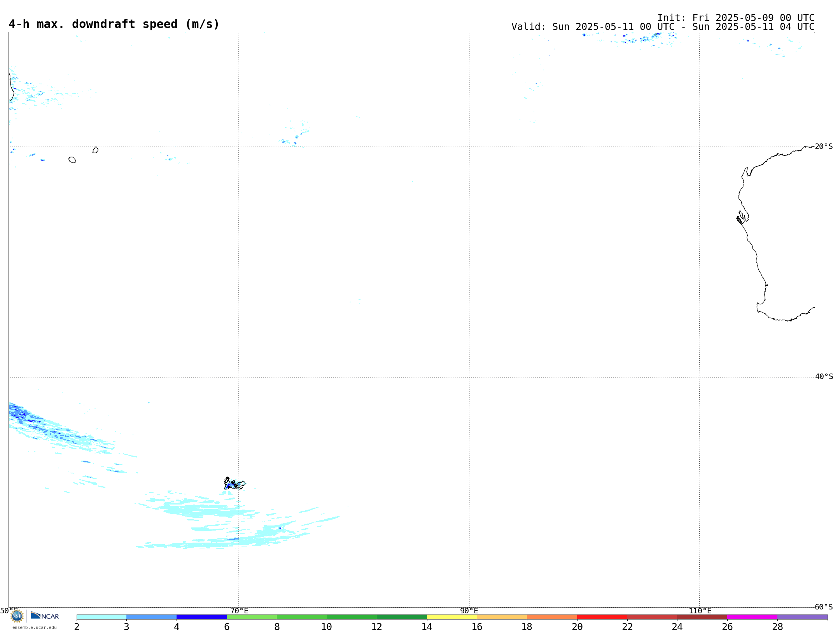This screenshot has width=840, height=632.
Task: Click the dark green 12-14 colorbar swatch
Action: pos(402,617)
